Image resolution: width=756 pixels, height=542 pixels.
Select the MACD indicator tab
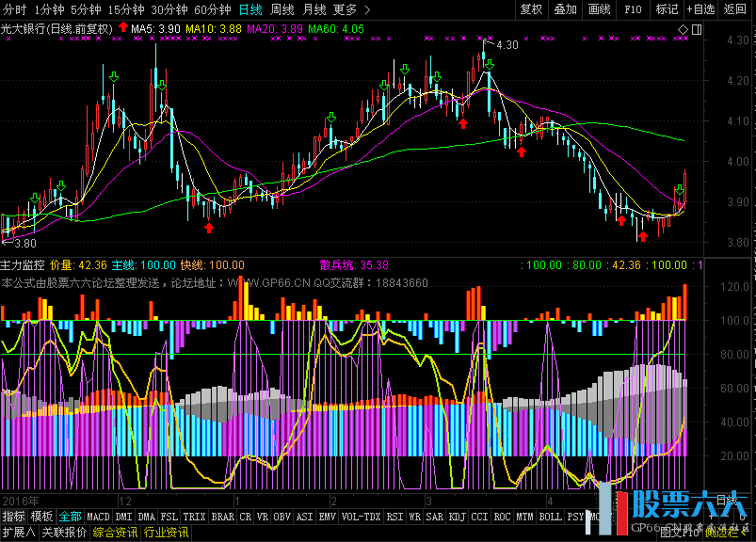pyautogui.click(x=98, y=517)
